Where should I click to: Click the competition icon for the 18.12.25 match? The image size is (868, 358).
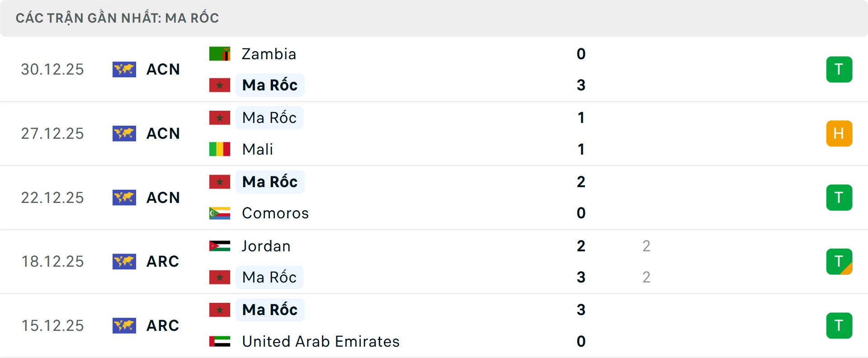tap(124, 262)
